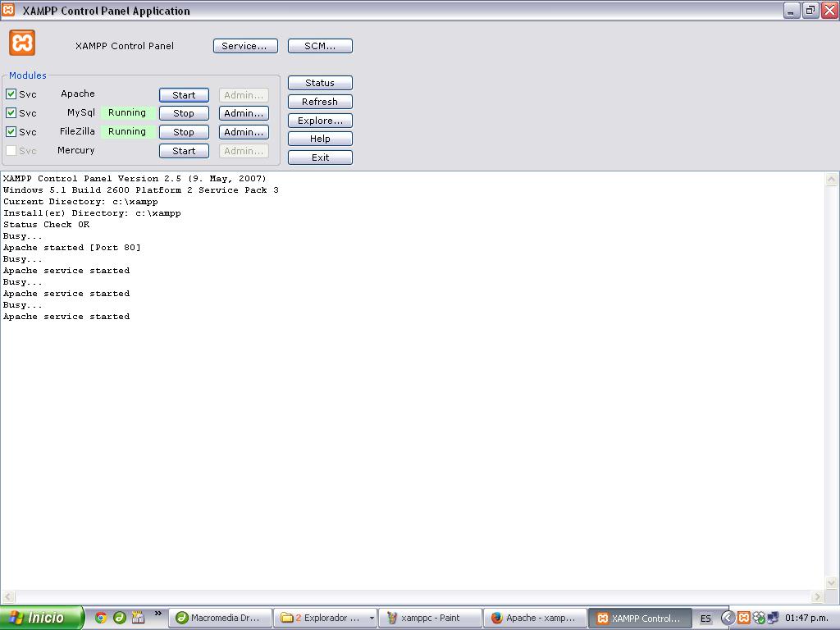Open FileZilla Admin
Screen dimensions: 840x630
click(244, 132)
